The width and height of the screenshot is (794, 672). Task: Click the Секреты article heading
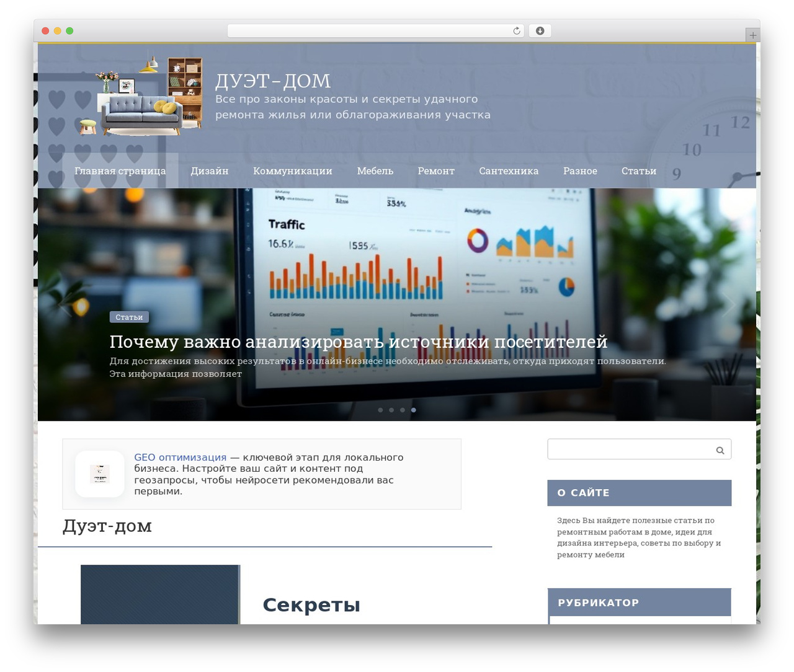311,605
